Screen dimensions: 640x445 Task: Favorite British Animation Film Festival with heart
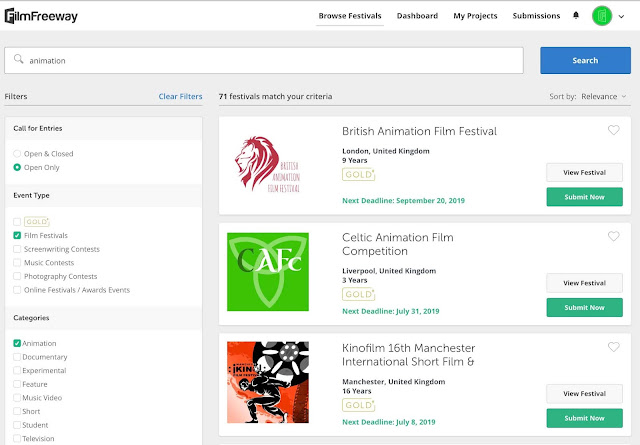(x=613, y=130)
